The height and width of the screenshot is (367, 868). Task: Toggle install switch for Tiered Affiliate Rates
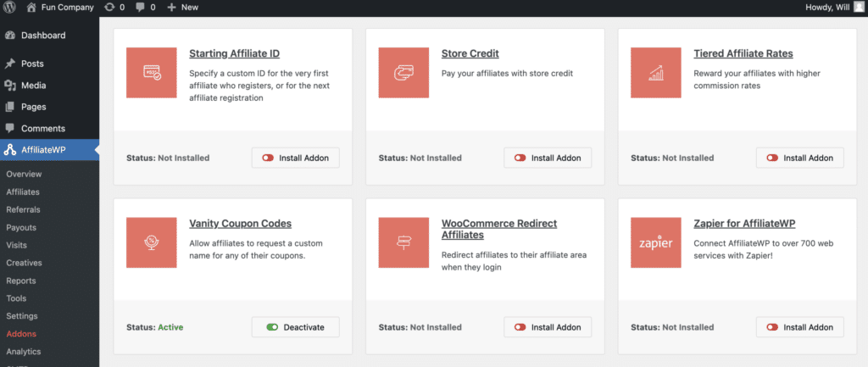pos(772,158)
